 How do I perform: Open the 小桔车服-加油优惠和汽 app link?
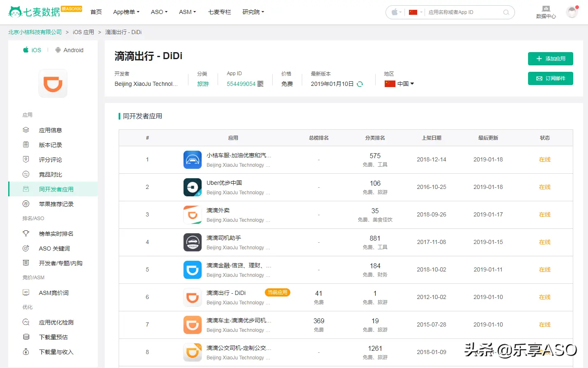point(239,155)
